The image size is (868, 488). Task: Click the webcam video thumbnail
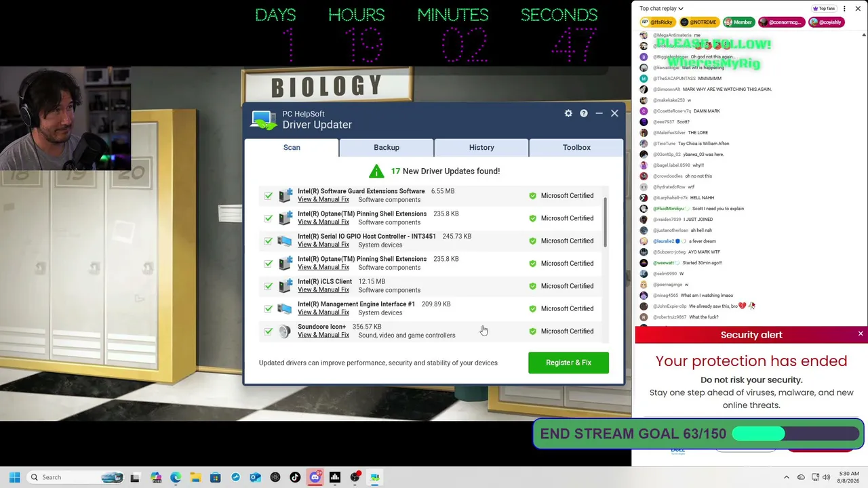click(x=65, y=118)
